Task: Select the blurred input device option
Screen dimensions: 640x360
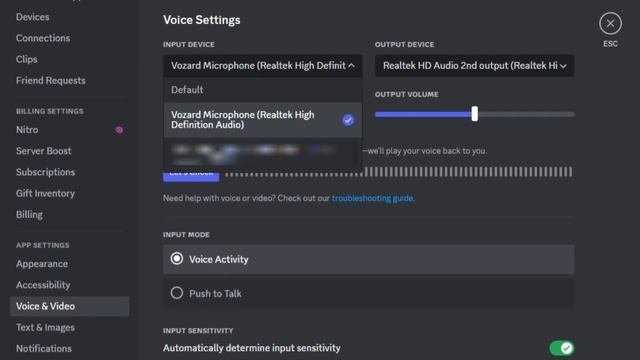Action: [263, 153]
